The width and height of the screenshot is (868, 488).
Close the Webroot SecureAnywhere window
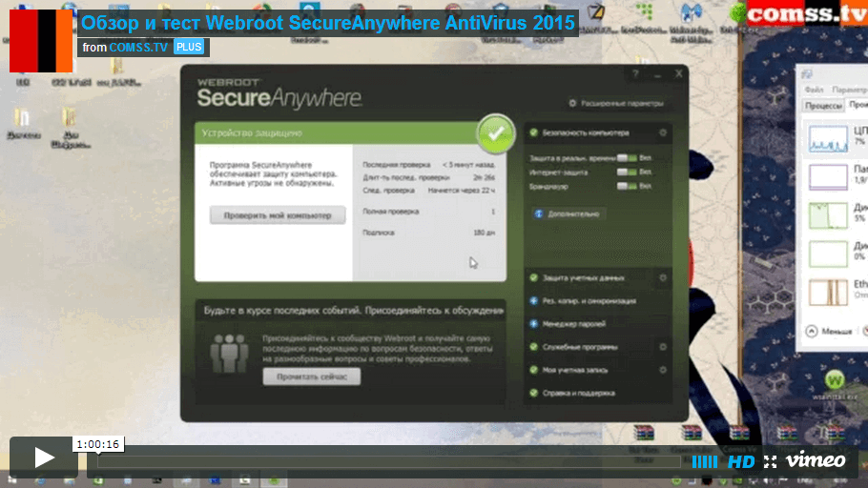679,73
